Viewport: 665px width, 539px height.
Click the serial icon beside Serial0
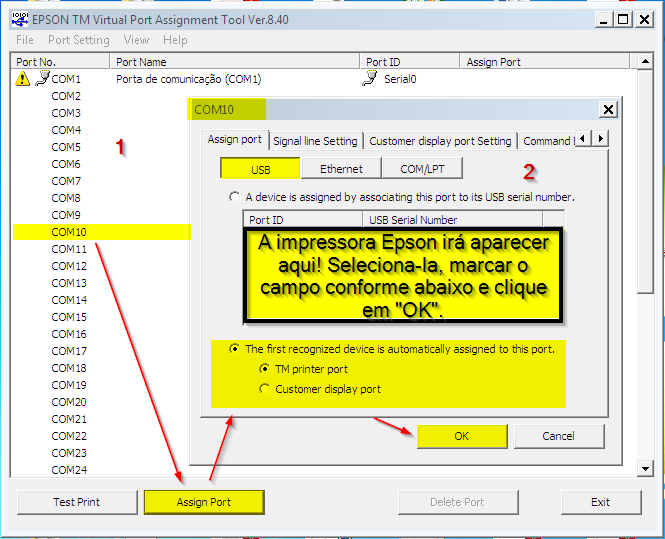tap(370, 78)
